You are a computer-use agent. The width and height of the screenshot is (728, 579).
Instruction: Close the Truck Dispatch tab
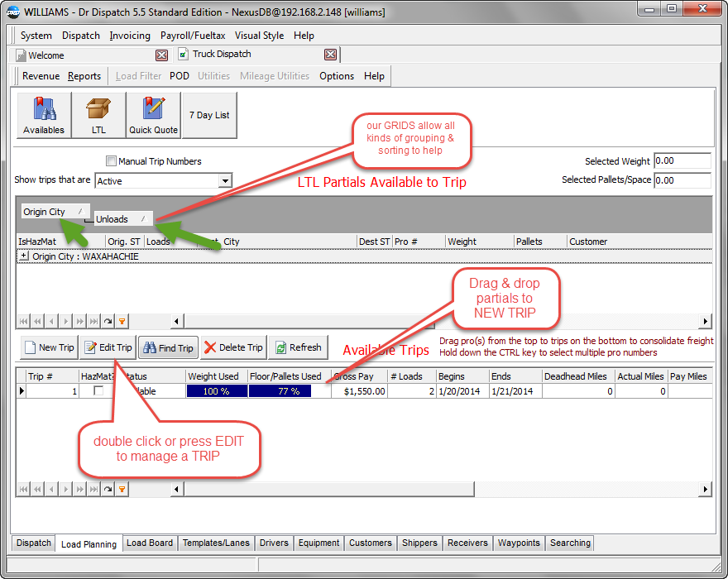(331, 55)
